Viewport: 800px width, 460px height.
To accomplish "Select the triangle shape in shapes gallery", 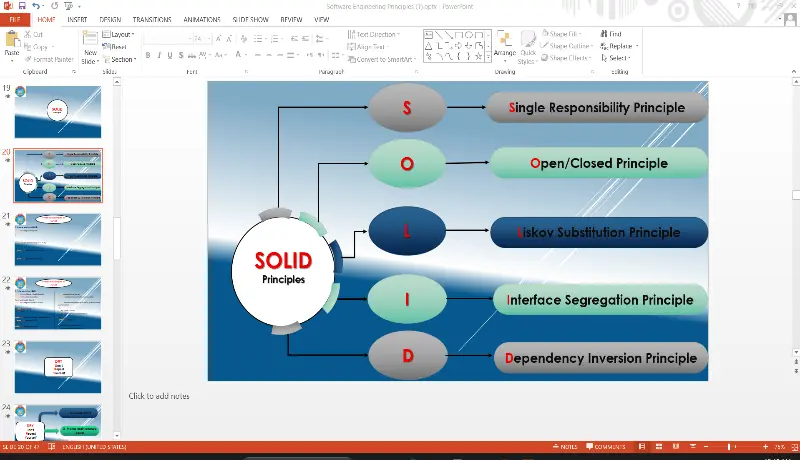I will [x=429, y=45].
